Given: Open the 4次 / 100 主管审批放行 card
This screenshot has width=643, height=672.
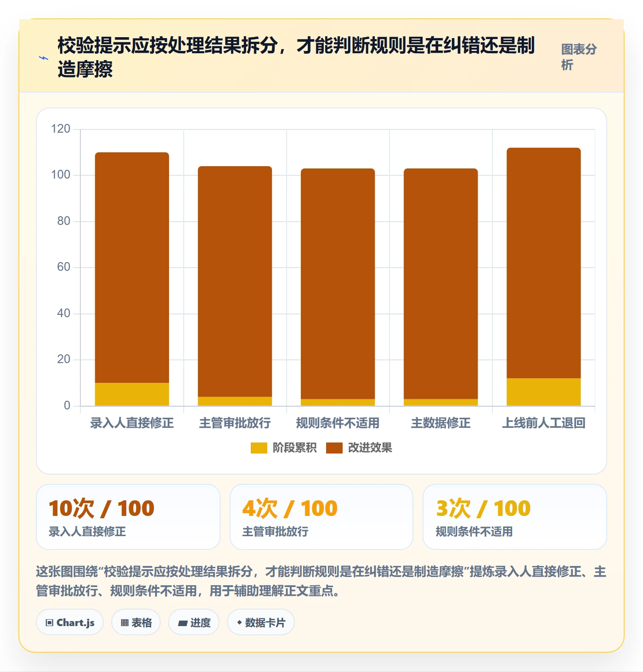Looking at the screenshot, I should (321, 517).
